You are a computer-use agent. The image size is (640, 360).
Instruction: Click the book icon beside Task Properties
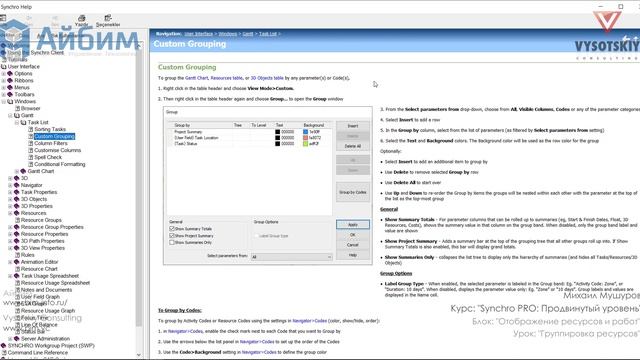[17, 192]
